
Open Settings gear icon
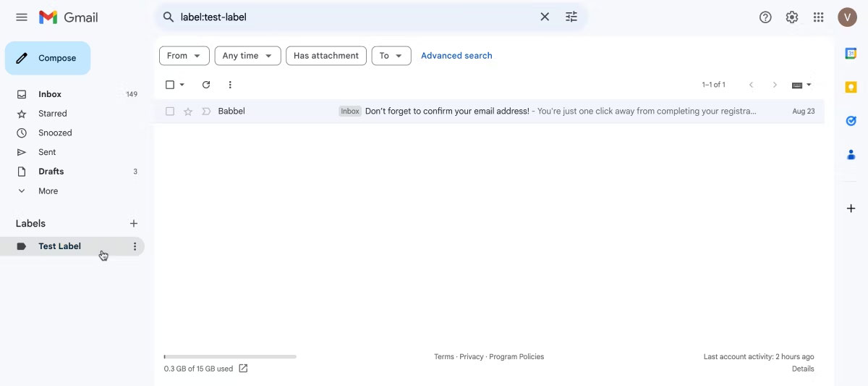tap(792, 17)
